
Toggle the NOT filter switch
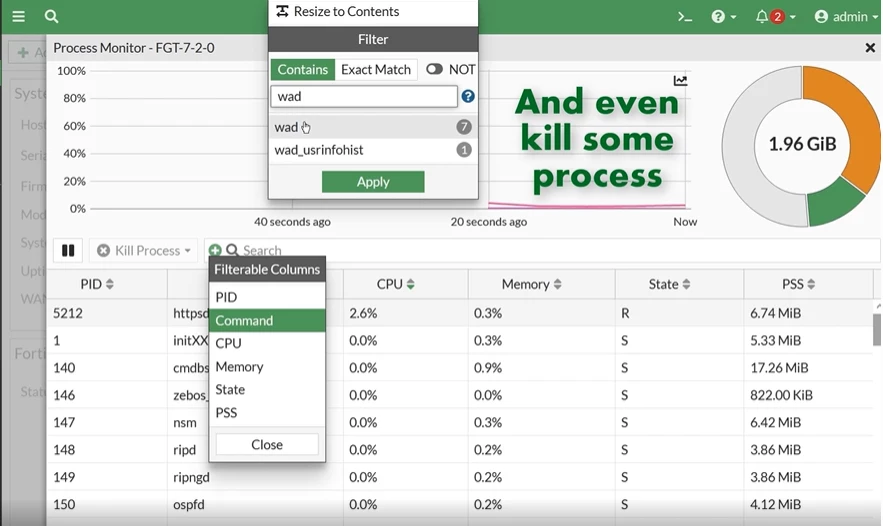coord(434,69)
